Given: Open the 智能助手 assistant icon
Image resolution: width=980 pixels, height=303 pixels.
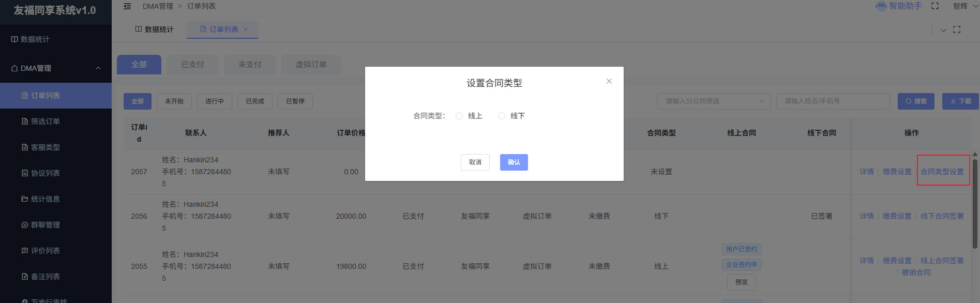Looking at the screenshot, I should (881, 6).
